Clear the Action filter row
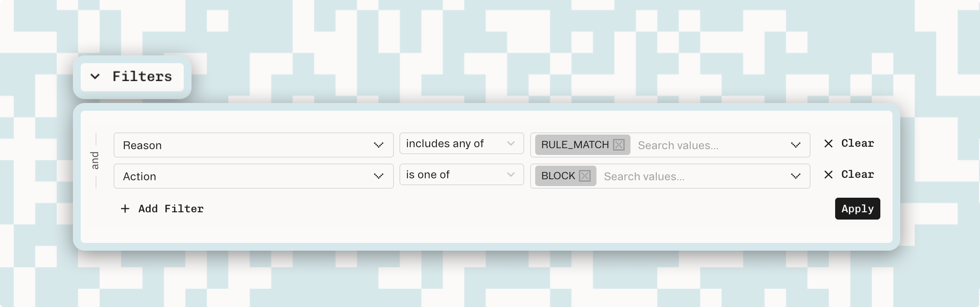 [849, 174]
